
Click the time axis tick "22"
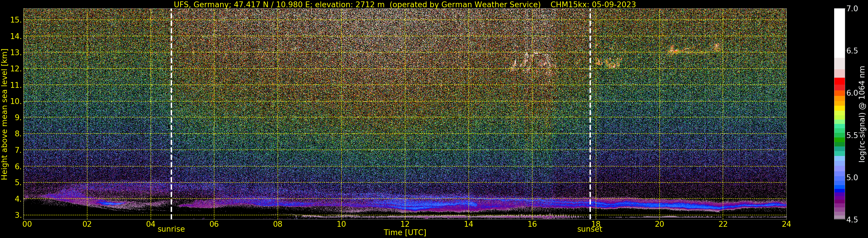click(x=723, y=224)
